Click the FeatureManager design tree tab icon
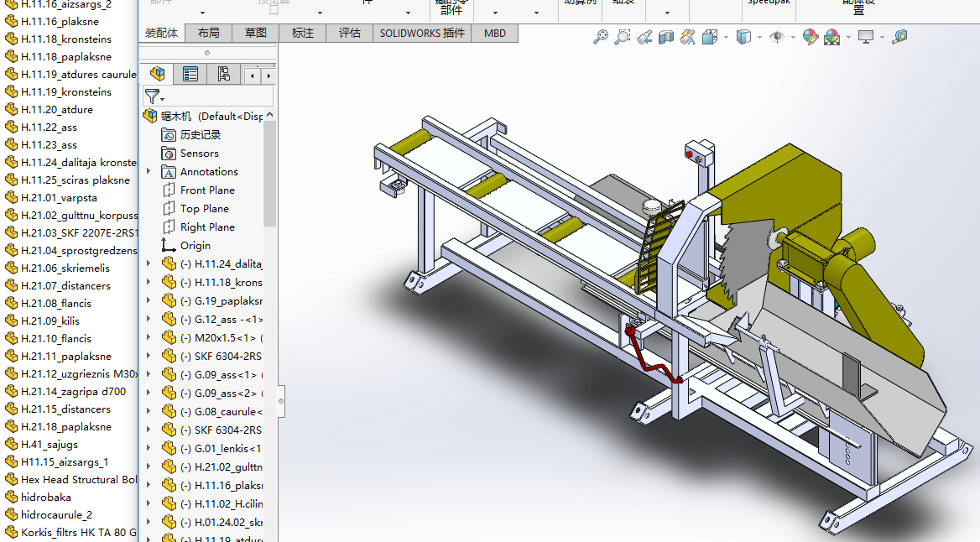 coord(157,75)
